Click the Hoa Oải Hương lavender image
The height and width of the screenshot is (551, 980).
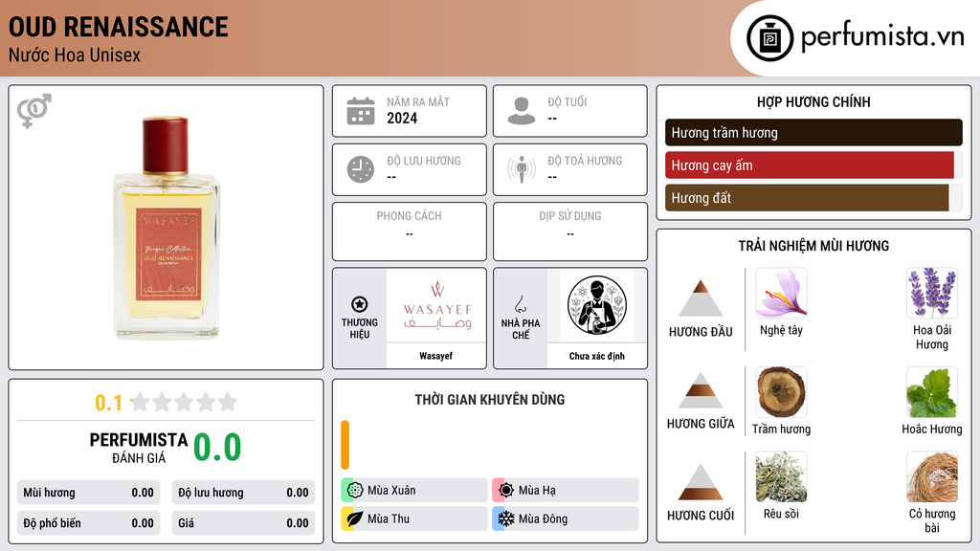pos(932,293)
